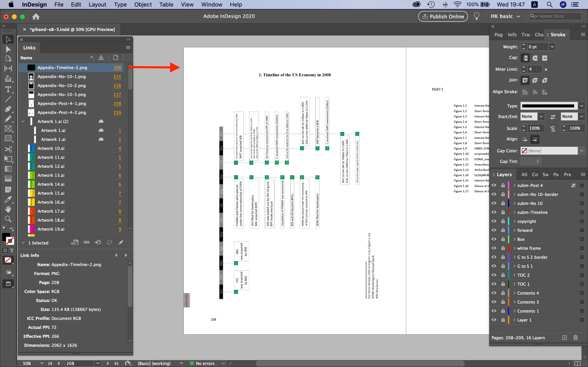Select the Scissors tool
Screen dimensions: 588x367
tap(8, 149)
